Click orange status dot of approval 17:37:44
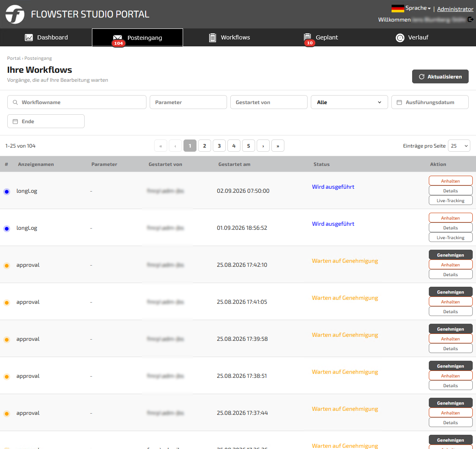476x449 pixels. point(7,414)
